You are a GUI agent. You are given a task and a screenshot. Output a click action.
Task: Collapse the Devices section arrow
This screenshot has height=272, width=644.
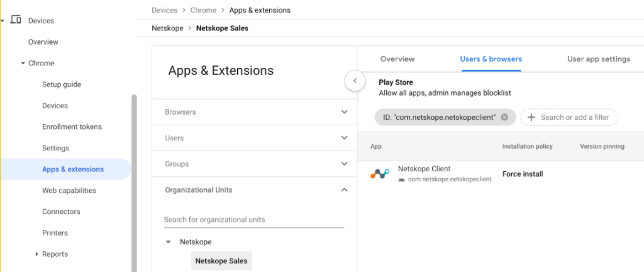[2, 21]
